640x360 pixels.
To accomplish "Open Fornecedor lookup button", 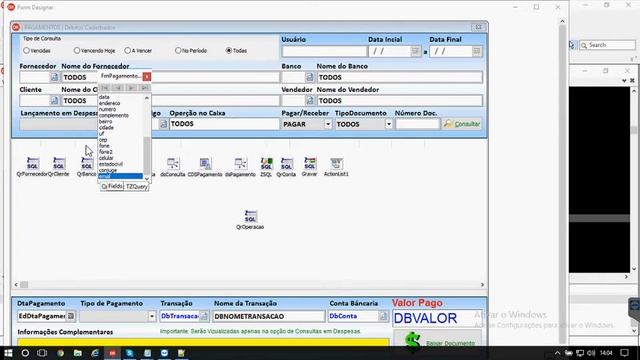I will click(x=54, y=77).
